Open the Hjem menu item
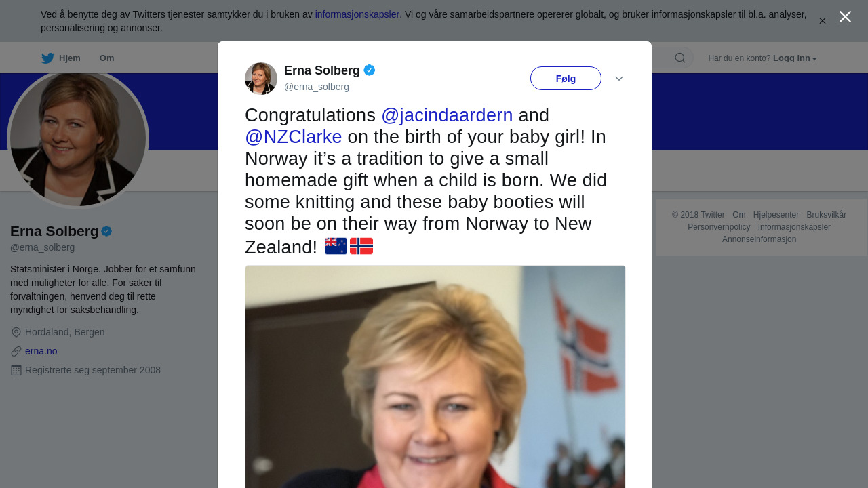The width and height of the screenshot is (868, 488). 69,58
